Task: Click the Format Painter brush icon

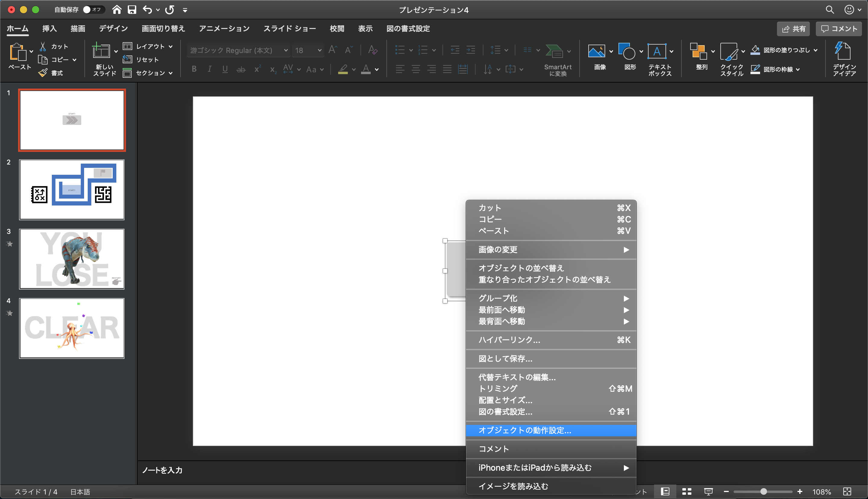Action: click(43, 73)
